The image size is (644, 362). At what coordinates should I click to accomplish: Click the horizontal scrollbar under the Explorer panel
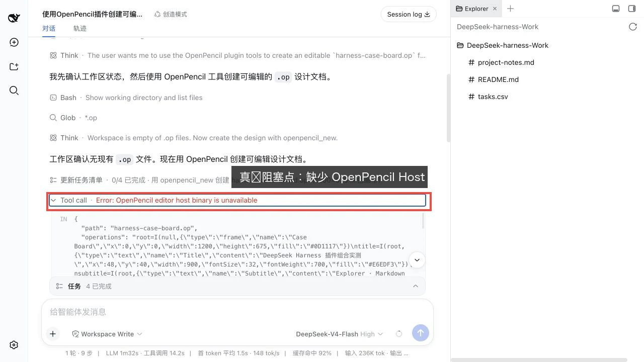click(x=539, y=360)
